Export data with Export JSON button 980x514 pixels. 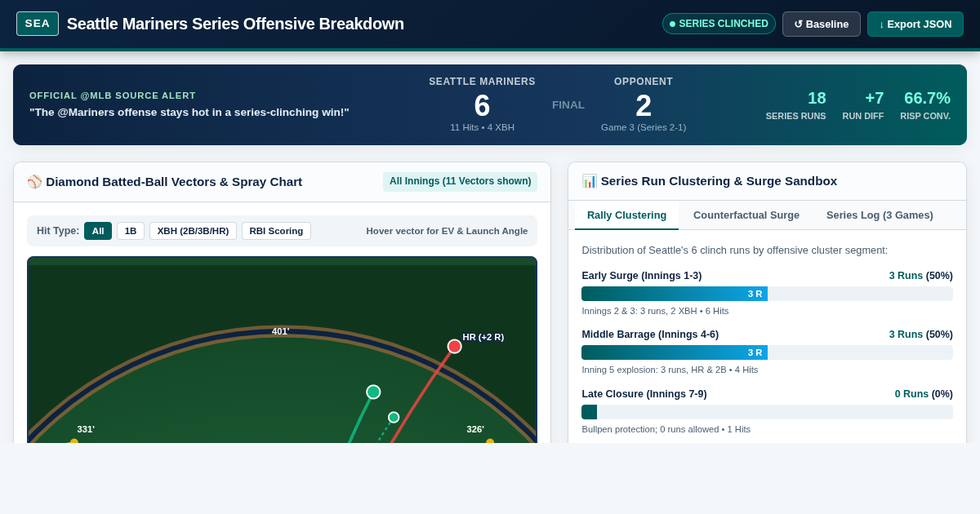(915, 24)
